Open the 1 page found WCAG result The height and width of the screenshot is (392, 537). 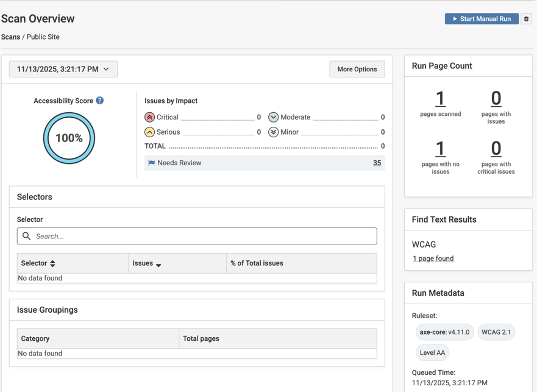pos(433,258)
